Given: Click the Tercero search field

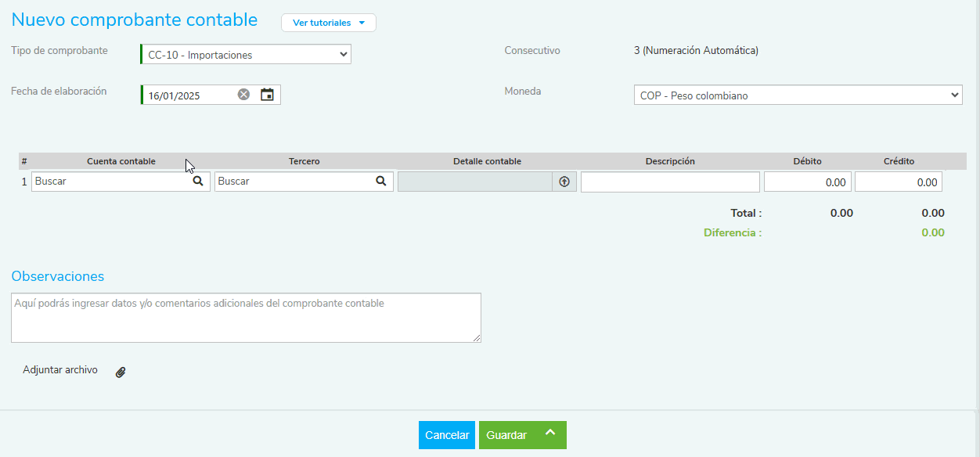Looking at the screenshot, I should pyautogui.click(x=294, y=182).
